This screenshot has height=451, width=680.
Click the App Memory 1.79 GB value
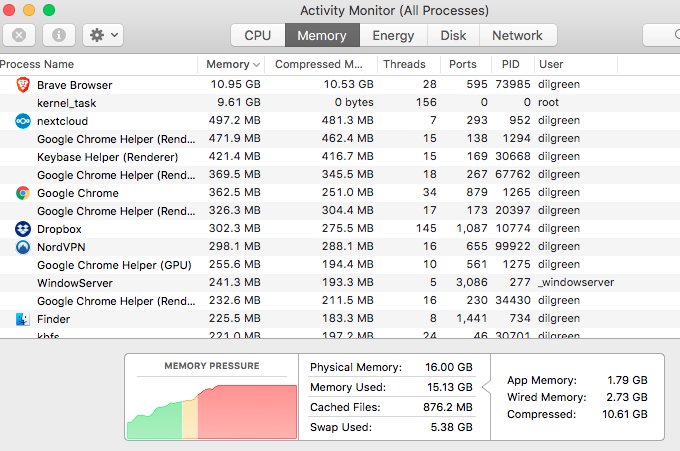(x=627, y=380)
